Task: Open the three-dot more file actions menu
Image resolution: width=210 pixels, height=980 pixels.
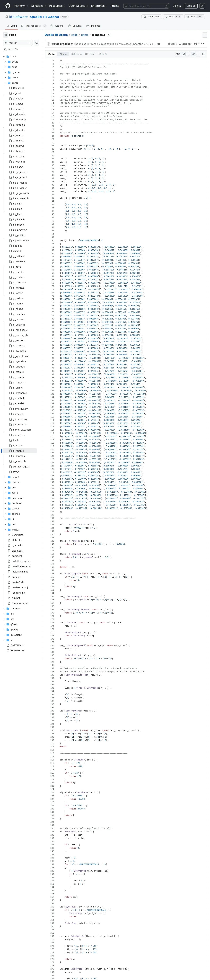Action: point(204,35)
